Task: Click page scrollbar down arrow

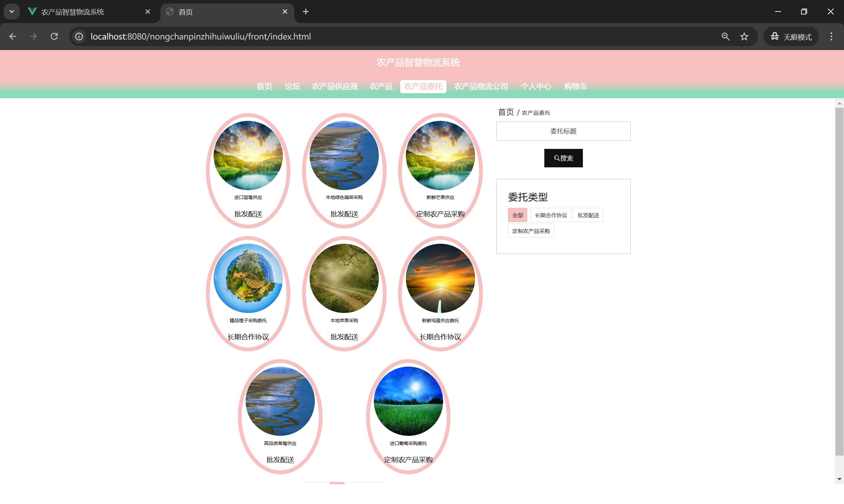Action: click(839, 479)
